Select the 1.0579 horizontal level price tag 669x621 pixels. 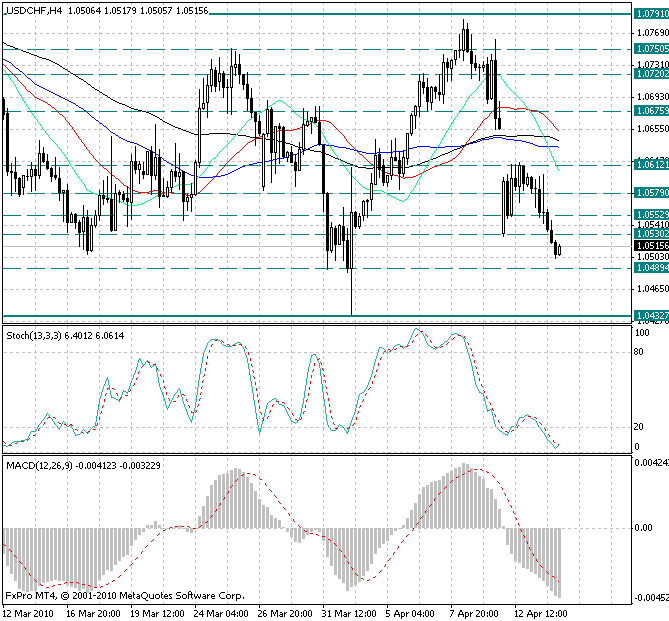(650, 193)
